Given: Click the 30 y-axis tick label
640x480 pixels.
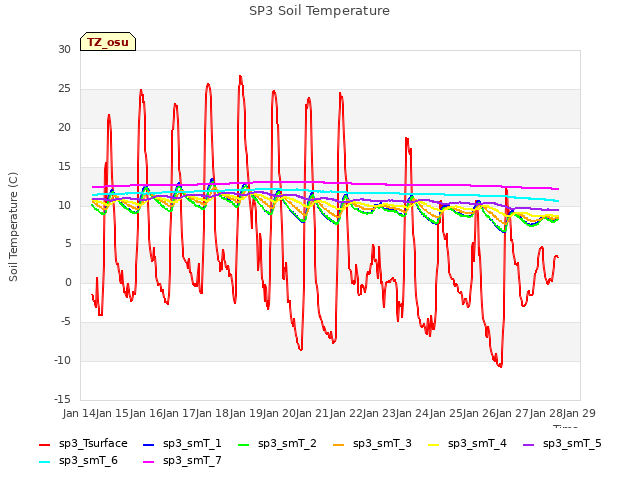Looking at the screenshot, I should pos(64,49).
